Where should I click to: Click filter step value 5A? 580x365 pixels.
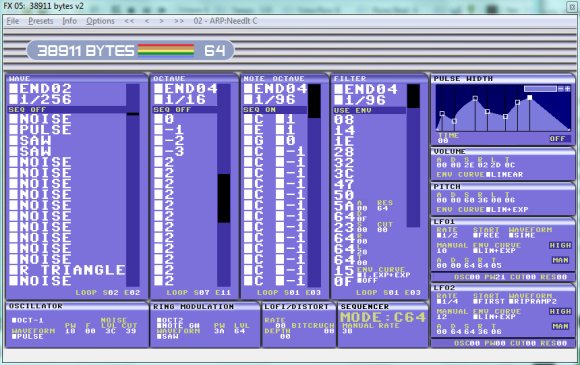[344, 206]
